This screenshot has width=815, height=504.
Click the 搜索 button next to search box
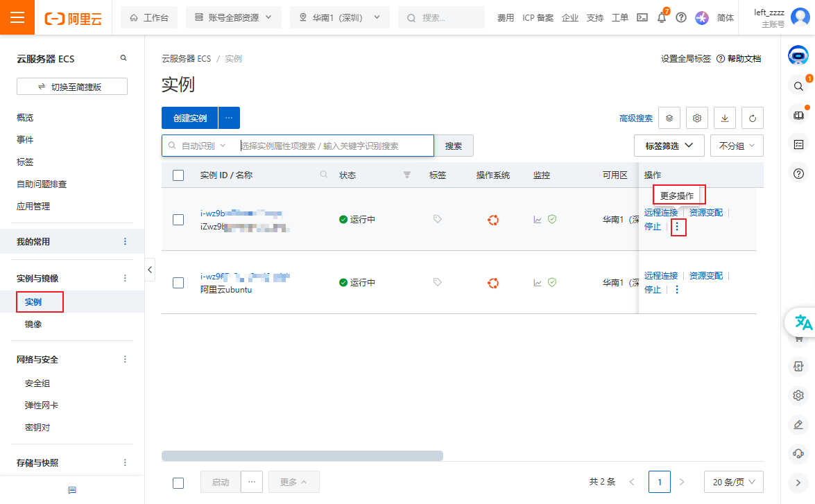[x=454, y=146]
